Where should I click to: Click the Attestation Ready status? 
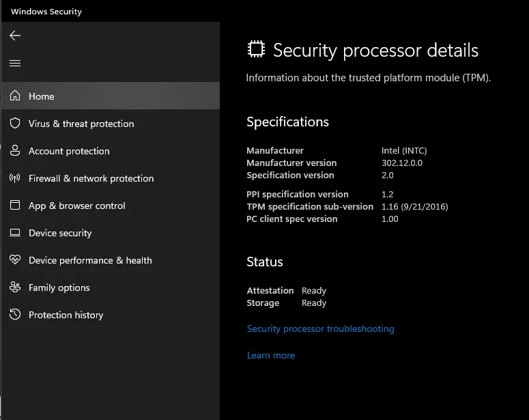314,291
